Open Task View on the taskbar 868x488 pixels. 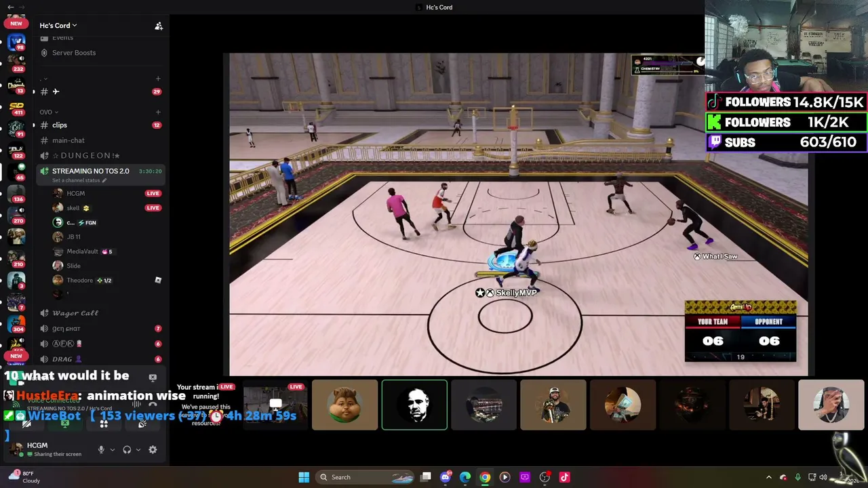[426, 477]
